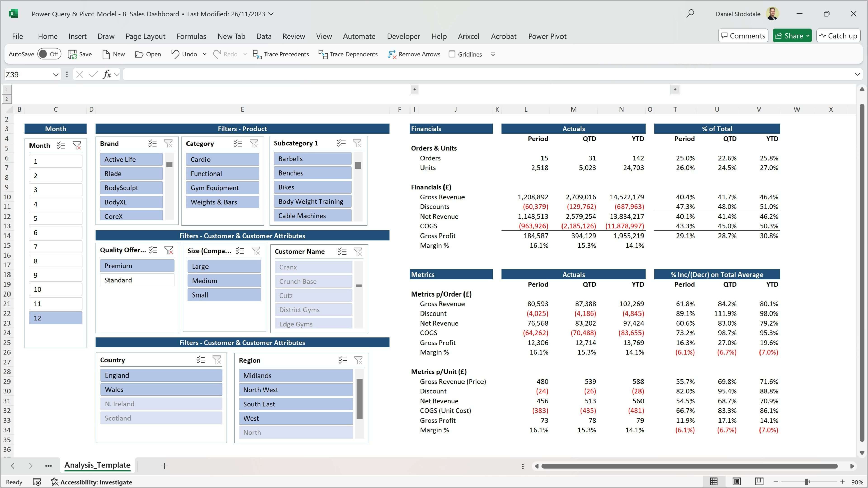Open the Undo history dropdown arrow
This screenshot has height=488, width=868.
[x=205, y=54]
